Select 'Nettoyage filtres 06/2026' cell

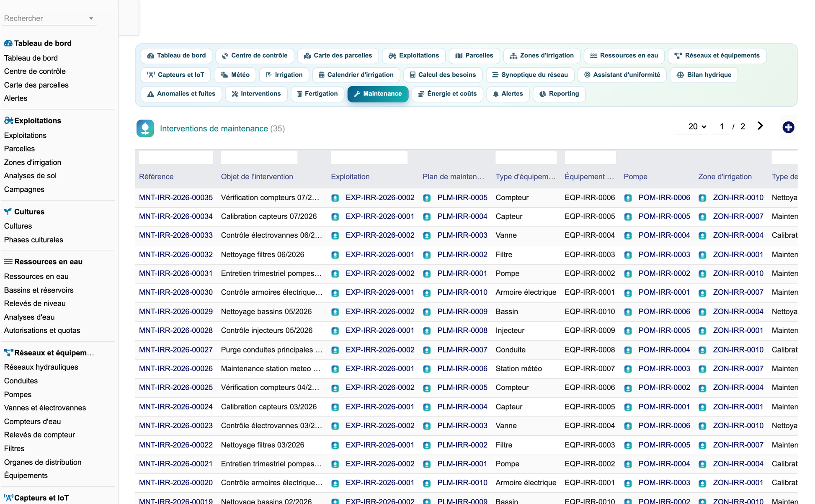tap(263, 255)
